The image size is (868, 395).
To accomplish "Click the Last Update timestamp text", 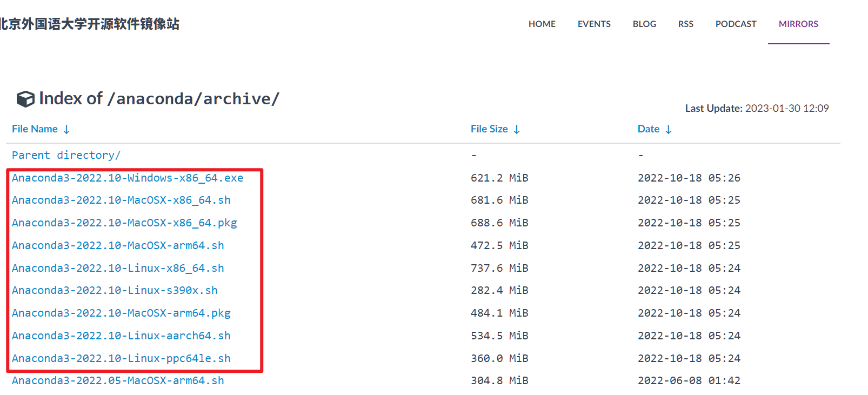I will click(x=757, y=108).
